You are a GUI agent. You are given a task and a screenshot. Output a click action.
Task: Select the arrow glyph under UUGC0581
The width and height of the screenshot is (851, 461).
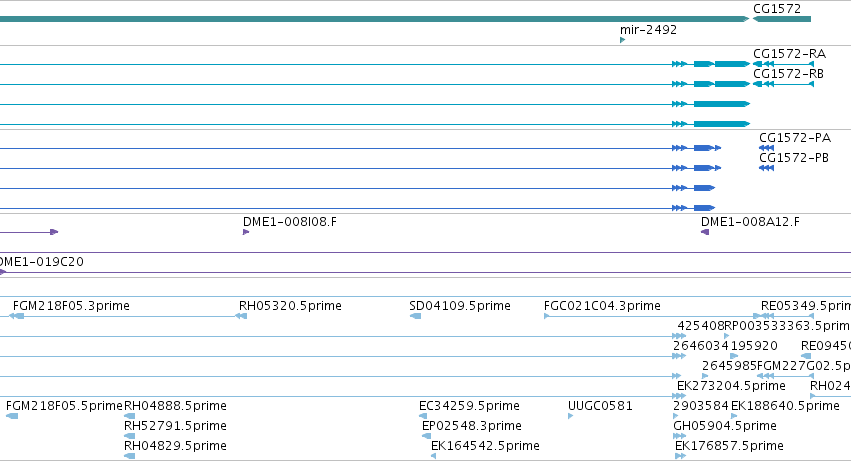point(570,416)
